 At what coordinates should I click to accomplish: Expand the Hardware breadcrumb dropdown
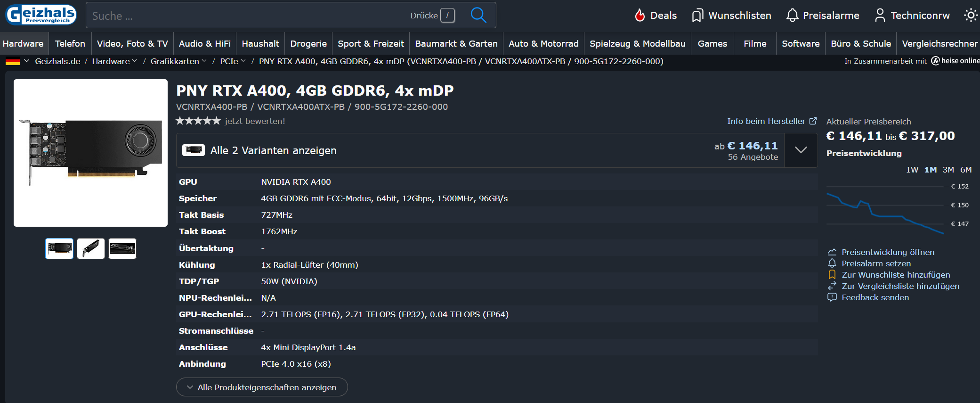click(135, 61)
